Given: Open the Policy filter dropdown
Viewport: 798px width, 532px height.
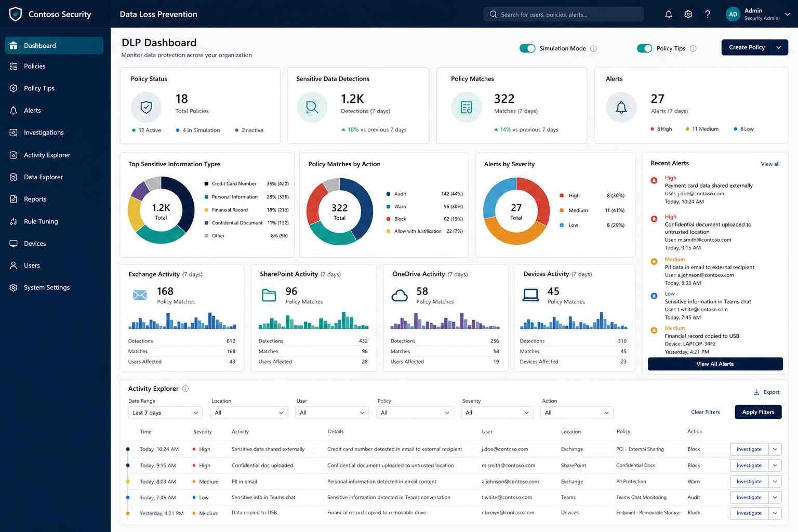Looking at the screenshot, I should (x=415, y=413).
